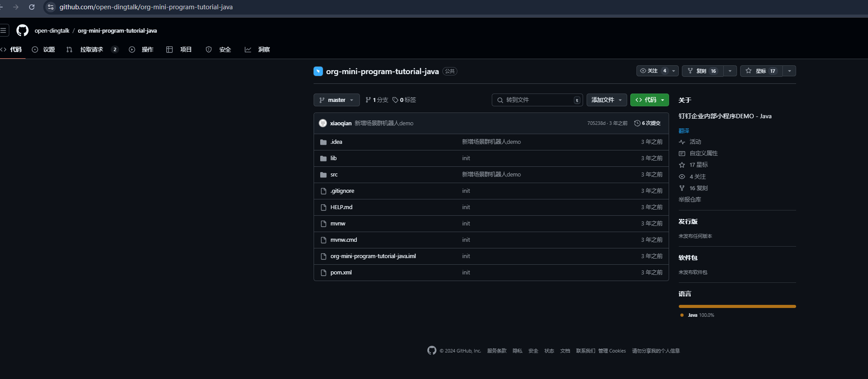Click the fork icon beside 16 复刻 in sidebar
868x379 pixels.
(x=682, y=188)
